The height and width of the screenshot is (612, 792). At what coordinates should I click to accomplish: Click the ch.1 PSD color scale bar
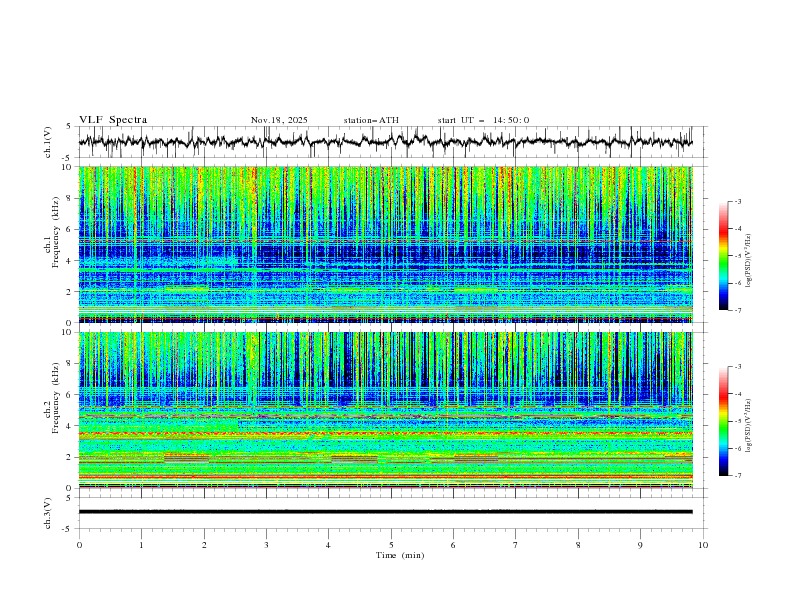[x=724, y=256]
